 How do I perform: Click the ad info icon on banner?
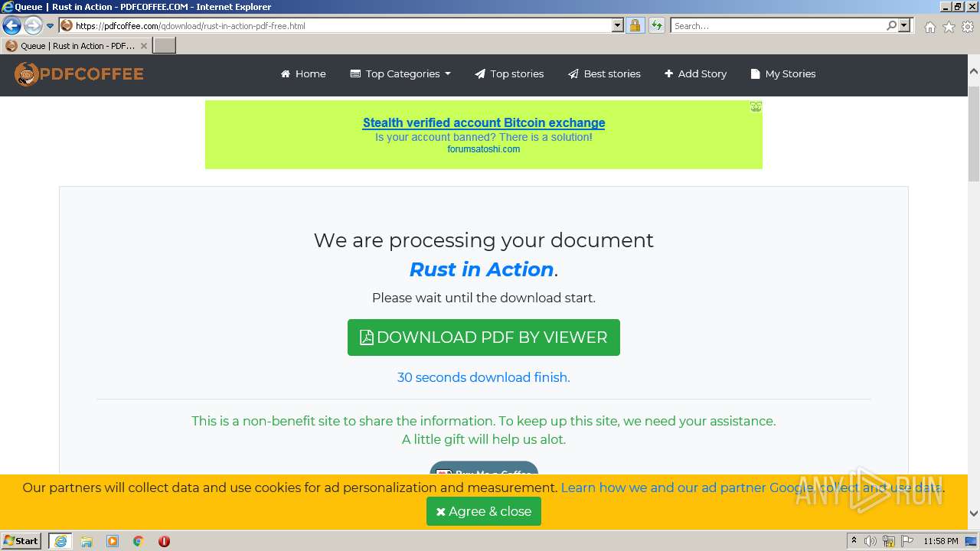pos(756,107)
